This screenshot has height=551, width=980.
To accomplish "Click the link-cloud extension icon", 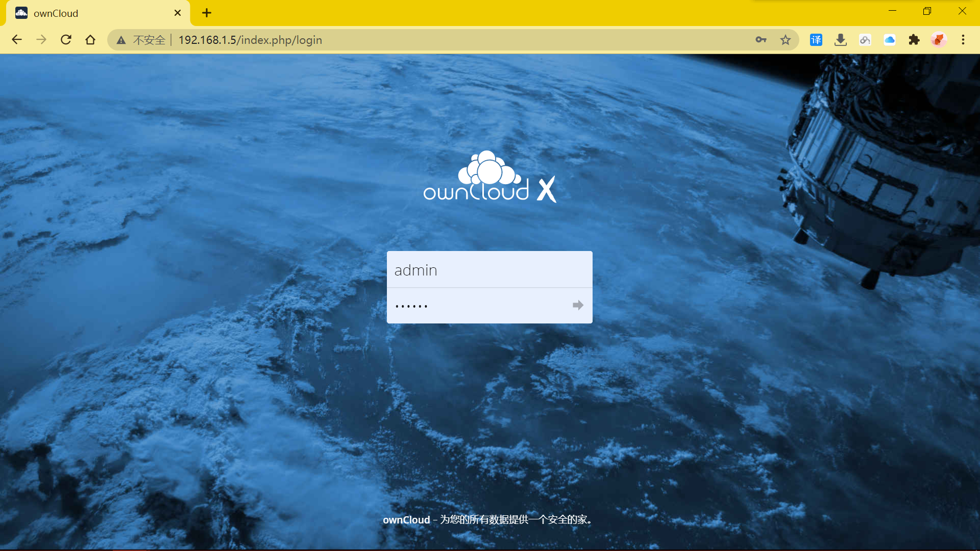I will pos(865,40).
